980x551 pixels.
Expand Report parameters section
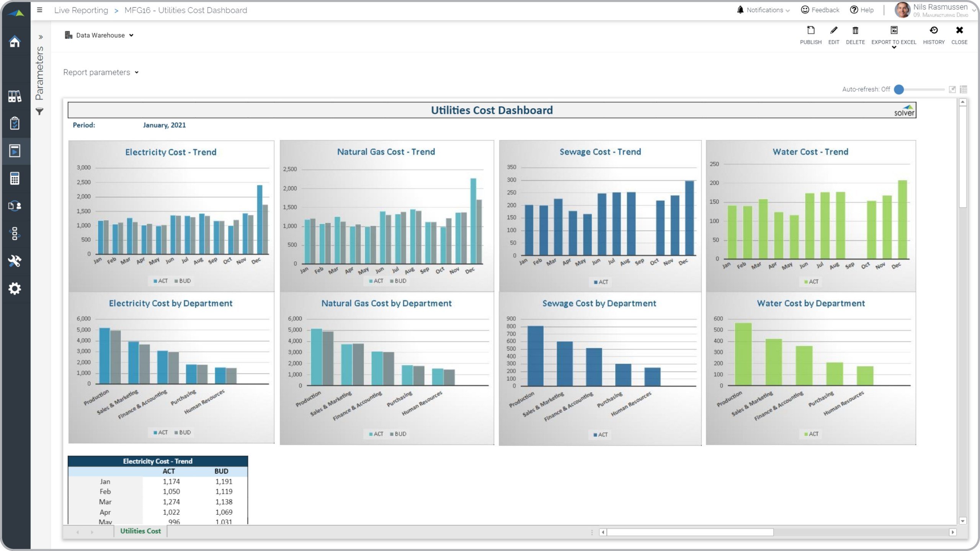[100, 72]
